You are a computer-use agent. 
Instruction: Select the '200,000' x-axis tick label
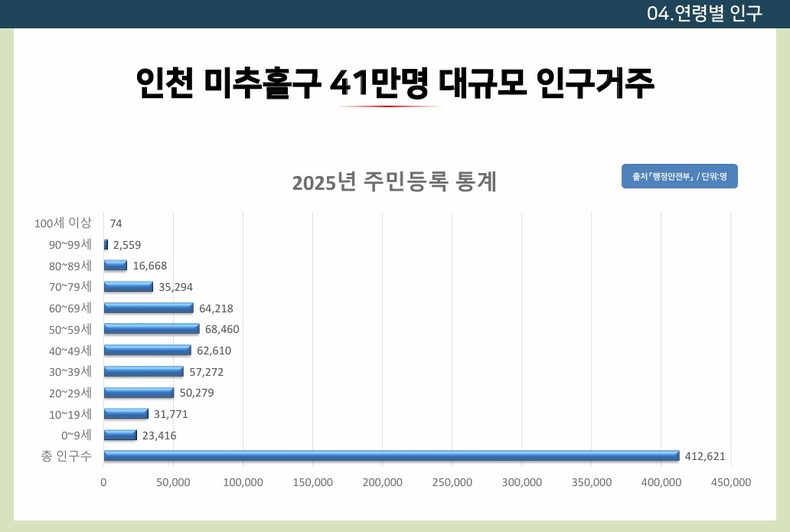tap(383, 482)
